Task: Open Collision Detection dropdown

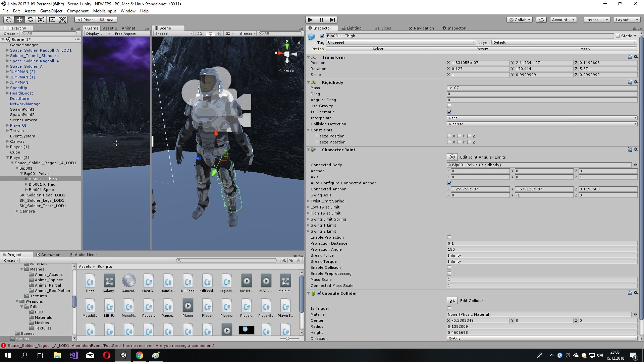Action: [542, 124]
